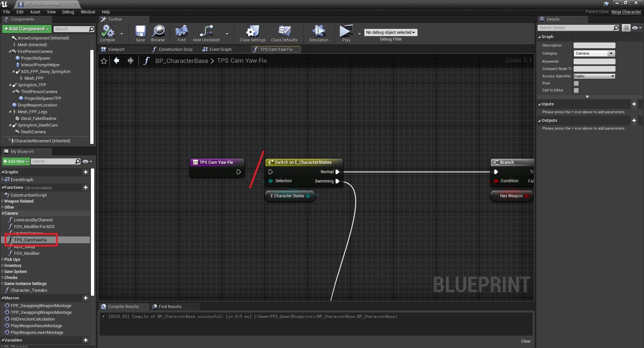
Task: Click Browse to locate asset in content browser
Action: 158,32
